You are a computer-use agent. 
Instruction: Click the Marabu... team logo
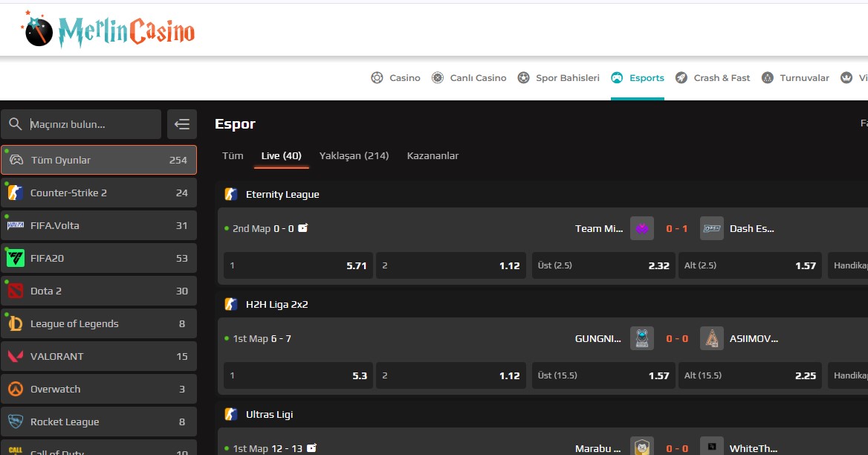[642, 446]
